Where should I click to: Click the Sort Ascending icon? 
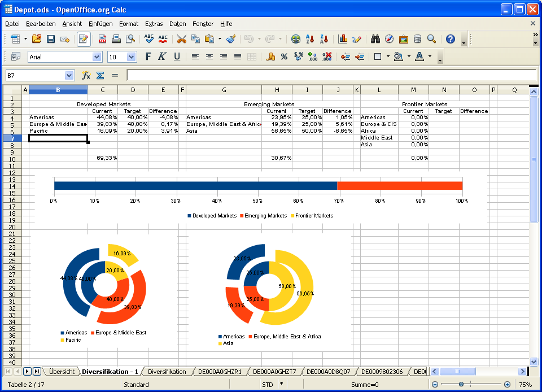click(310, 39)
